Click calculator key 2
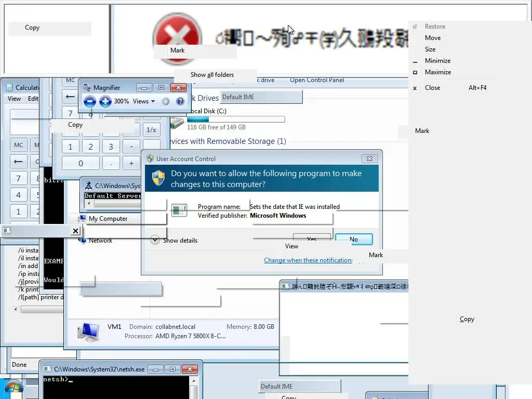This screenshot has width=532, height=399. (x=90, y=147)
